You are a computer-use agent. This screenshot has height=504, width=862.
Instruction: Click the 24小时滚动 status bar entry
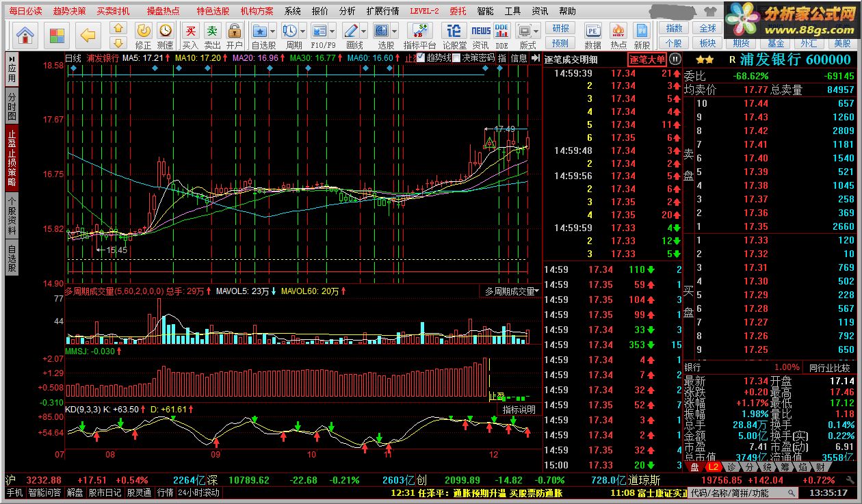[199, 492]
